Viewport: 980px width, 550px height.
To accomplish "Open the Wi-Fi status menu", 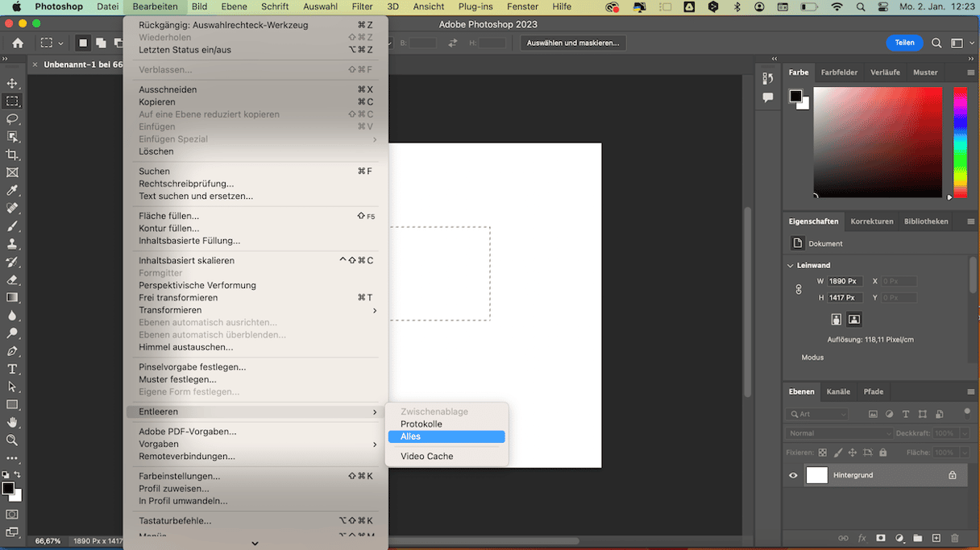I will tap(837, 6).
